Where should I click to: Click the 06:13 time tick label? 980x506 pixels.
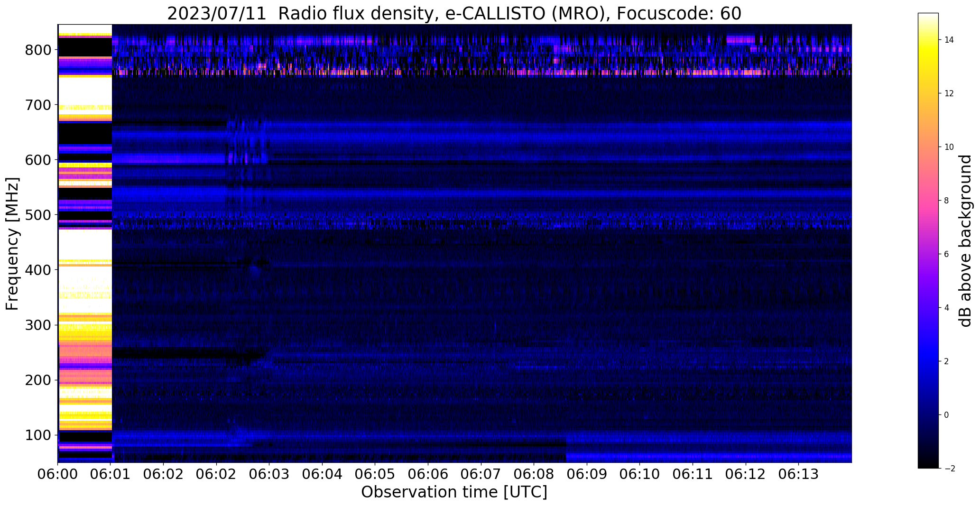798,474
